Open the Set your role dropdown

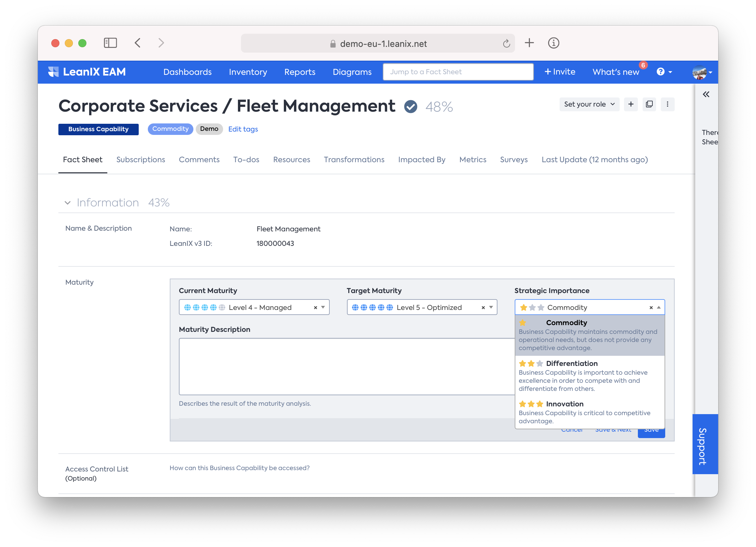pos(589,104)
